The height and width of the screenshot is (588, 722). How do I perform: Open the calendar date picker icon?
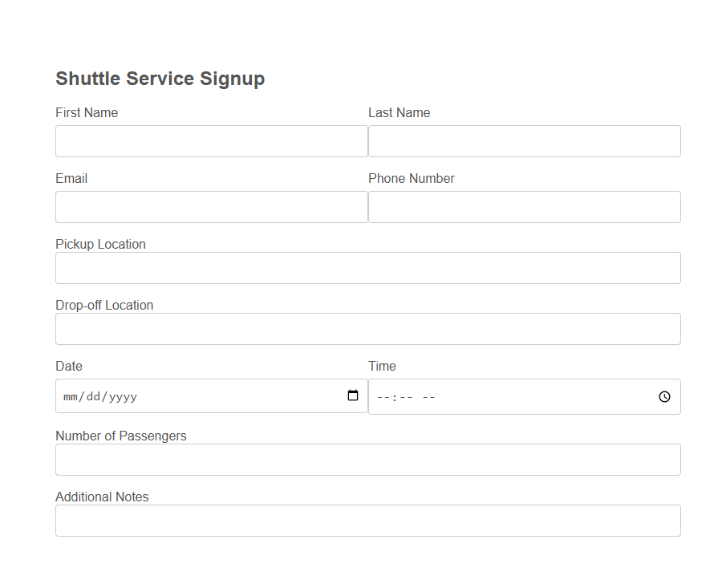(x=353, y=395)
